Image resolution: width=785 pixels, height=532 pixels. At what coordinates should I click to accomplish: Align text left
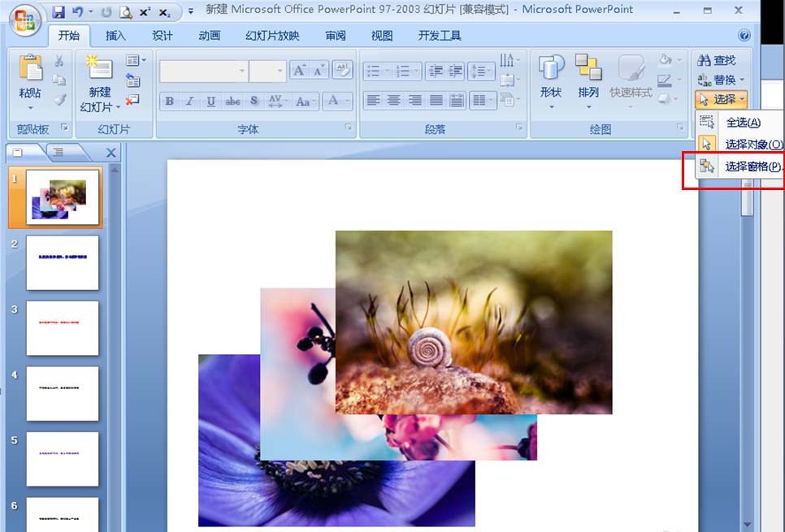point(373,100)
